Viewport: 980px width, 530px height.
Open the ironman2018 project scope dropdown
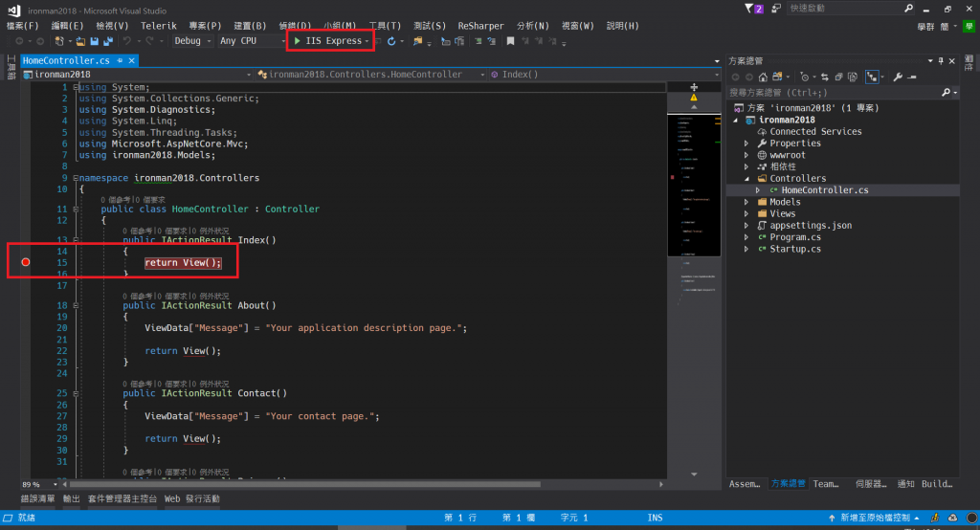[x=137, y=75]
